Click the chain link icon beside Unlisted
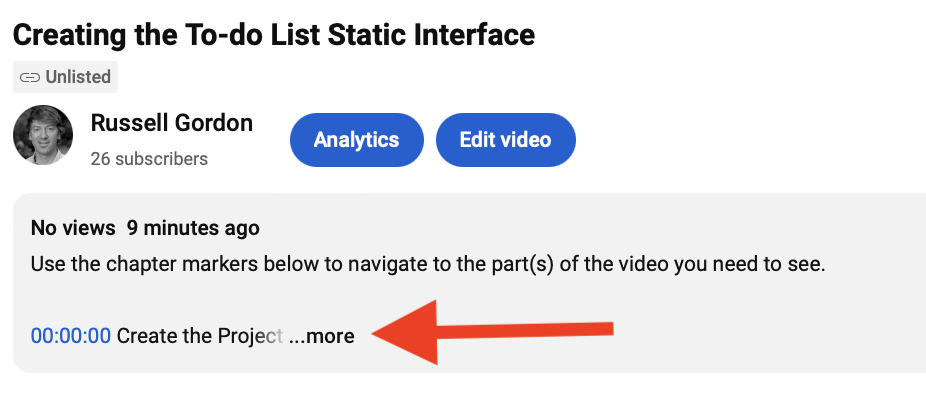Screen dimensions: 926x394 pos(30,77)
